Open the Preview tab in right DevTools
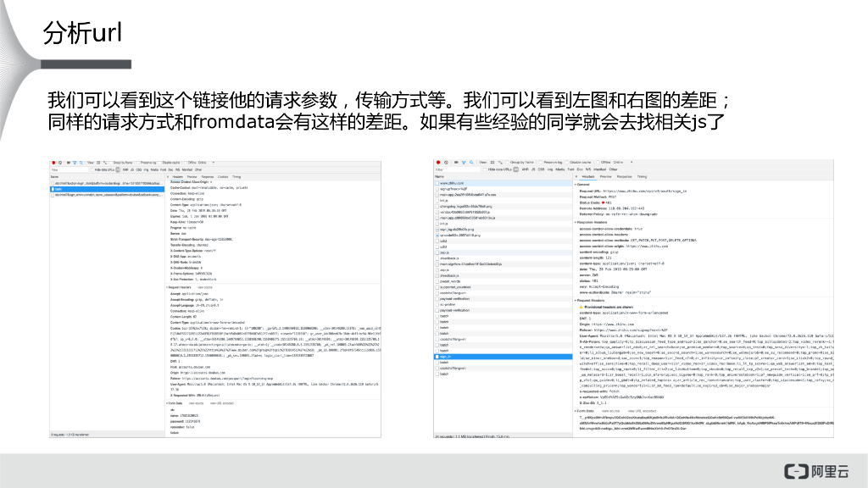This screenshot has height=488, width=868. point(605,176)
